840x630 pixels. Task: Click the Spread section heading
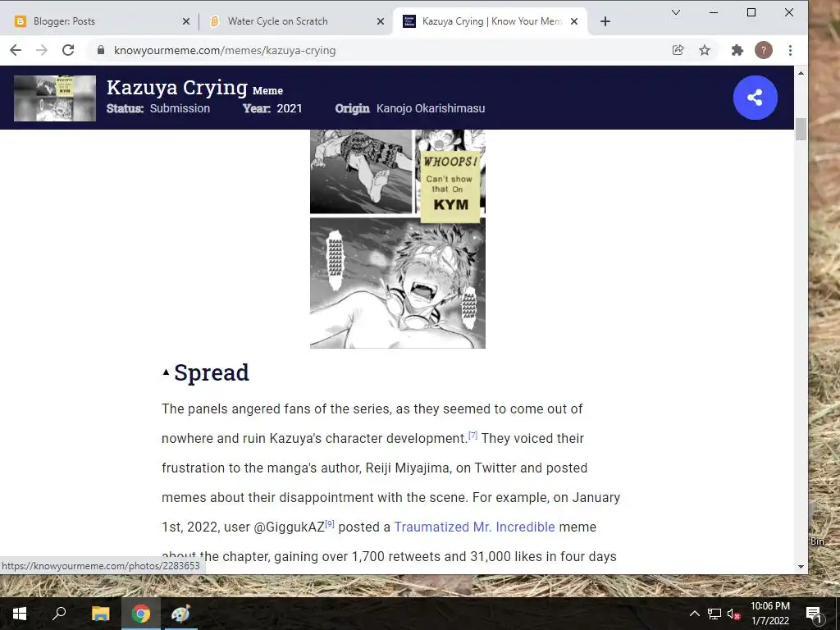[x=212, y=372]
